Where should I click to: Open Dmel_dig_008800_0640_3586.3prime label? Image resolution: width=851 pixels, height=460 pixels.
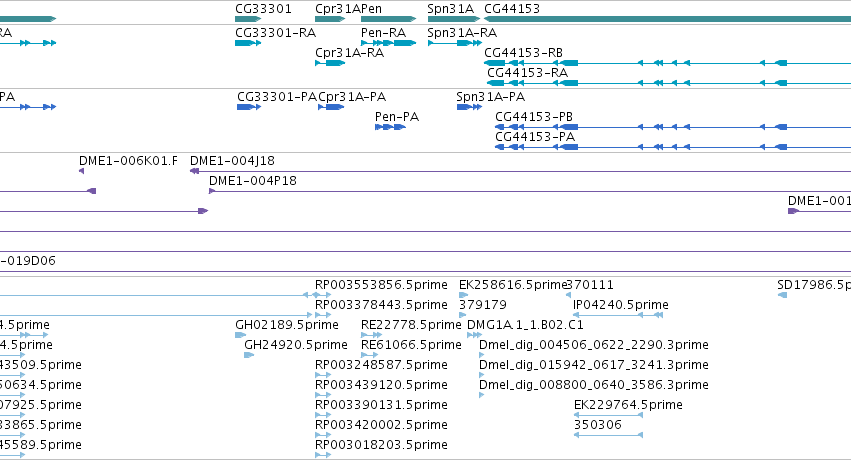(594, 385)
